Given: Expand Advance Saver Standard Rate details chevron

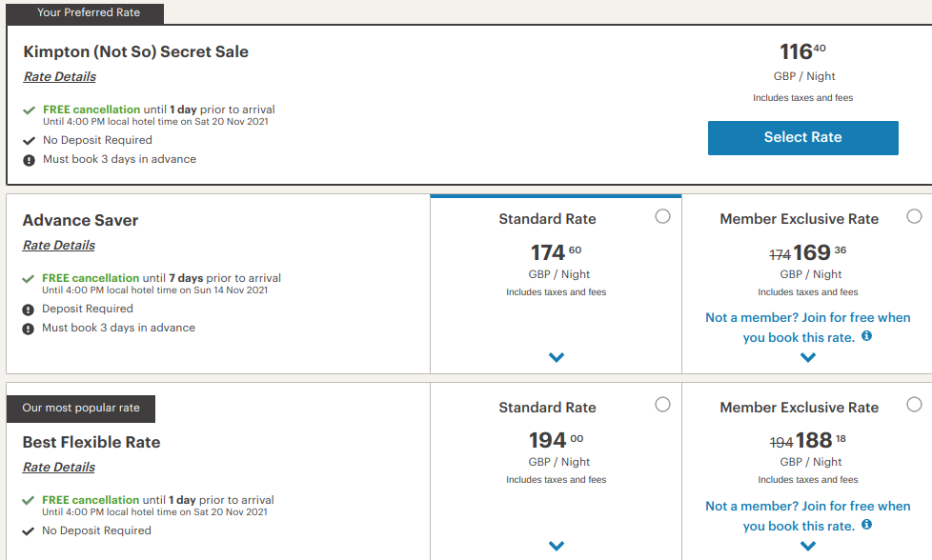Looking at the screenshot, I should click(557, 357).
